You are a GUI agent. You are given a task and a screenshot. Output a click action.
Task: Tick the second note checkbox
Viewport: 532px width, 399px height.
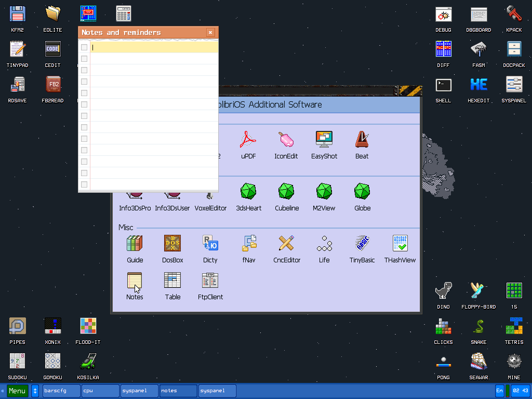coord(84,59)
